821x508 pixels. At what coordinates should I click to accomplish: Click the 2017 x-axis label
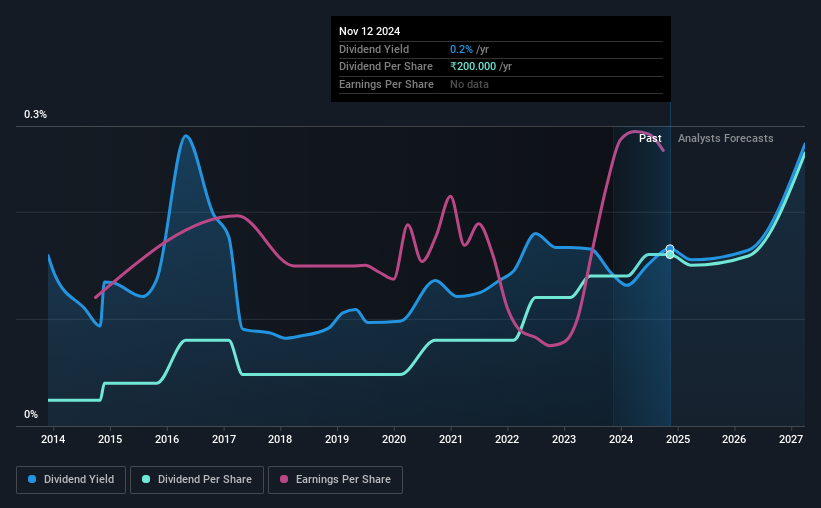coord(224,439)
